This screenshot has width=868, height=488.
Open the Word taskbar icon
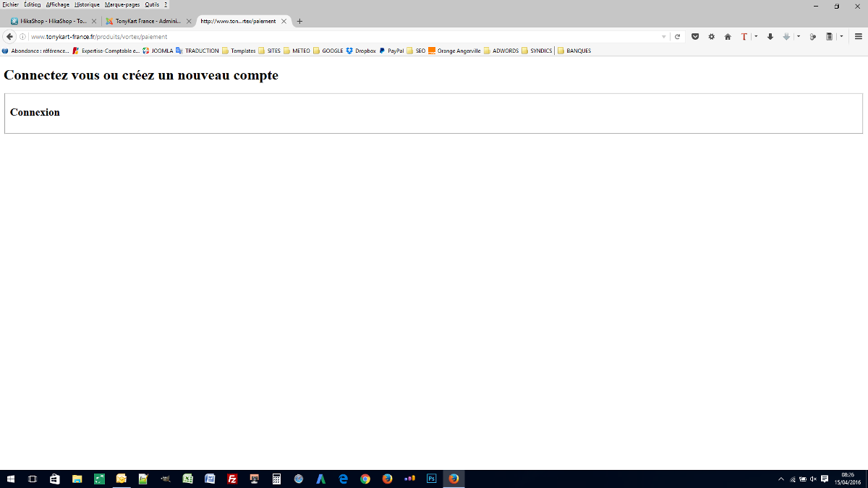tap(210, 479)
